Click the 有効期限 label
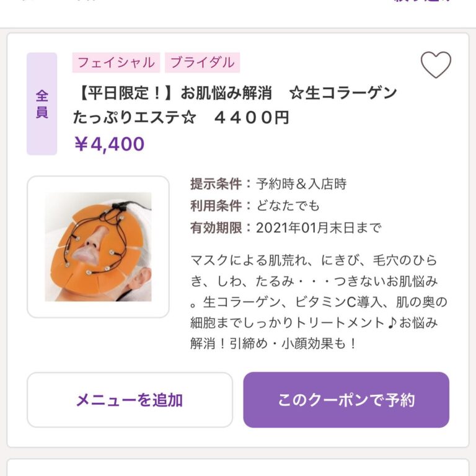476x476 pixels. pos(217,228)
